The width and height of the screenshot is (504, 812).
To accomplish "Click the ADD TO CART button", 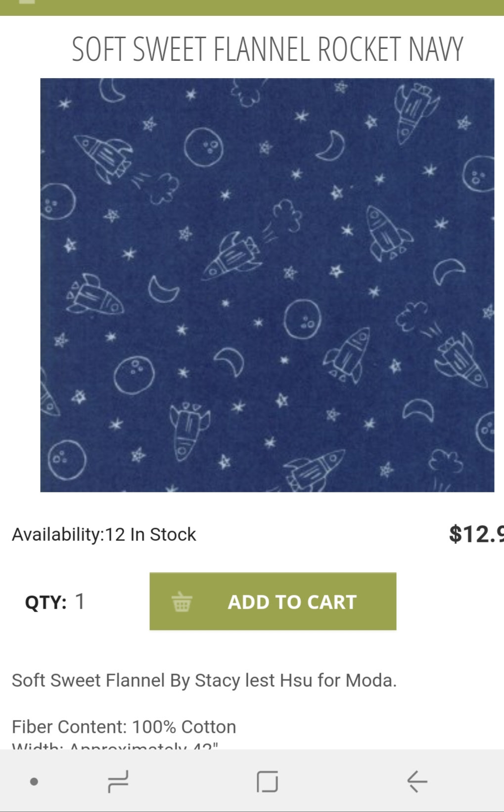I will [273, 601].
